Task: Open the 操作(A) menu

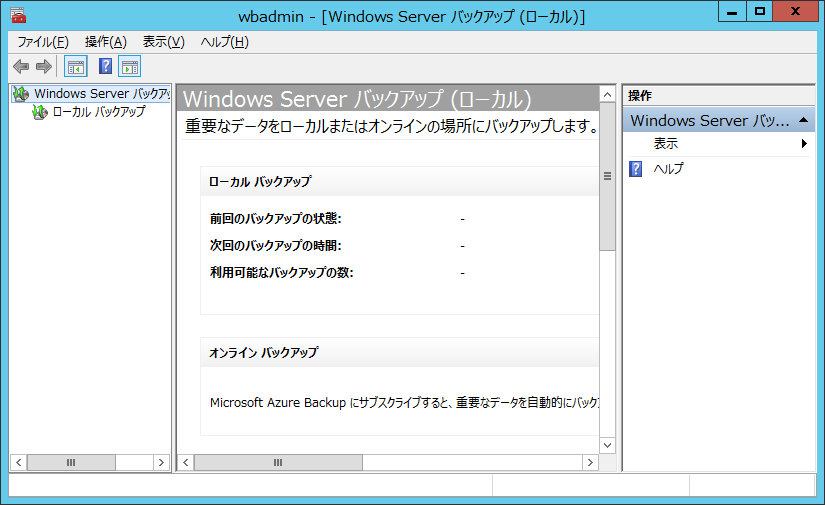Action: pos(106,42)
